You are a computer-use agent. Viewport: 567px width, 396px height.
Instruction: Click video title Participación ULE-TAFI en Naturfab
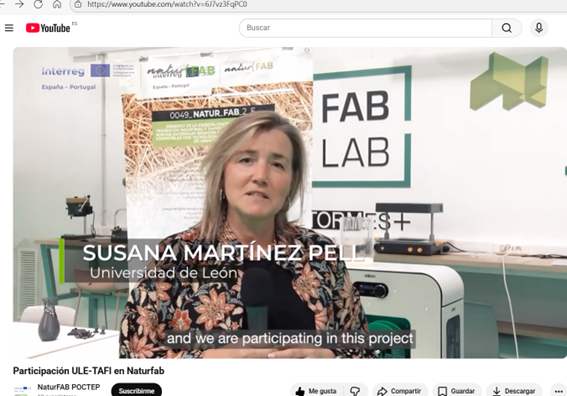click(89, 371)
